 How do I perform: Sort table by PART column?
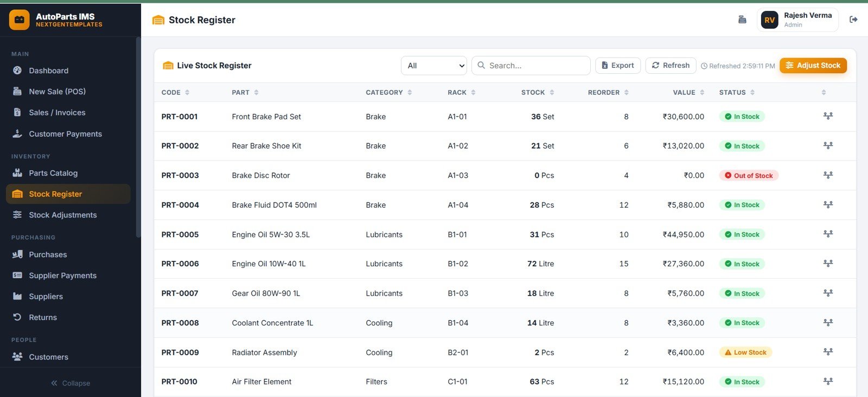[x=245, y=92]
